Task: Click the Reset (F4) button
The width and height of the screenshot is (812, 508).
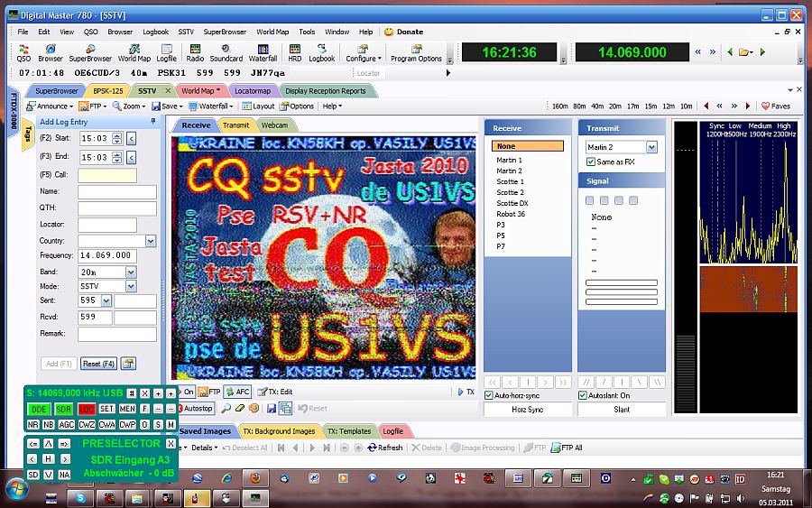Action: (x=98, y=364)
